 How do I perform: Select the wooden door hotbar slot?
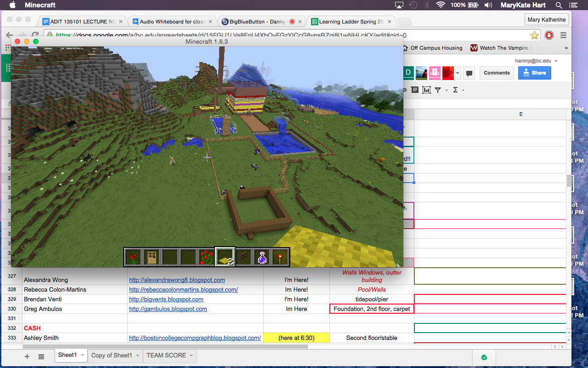click(152, 258)
